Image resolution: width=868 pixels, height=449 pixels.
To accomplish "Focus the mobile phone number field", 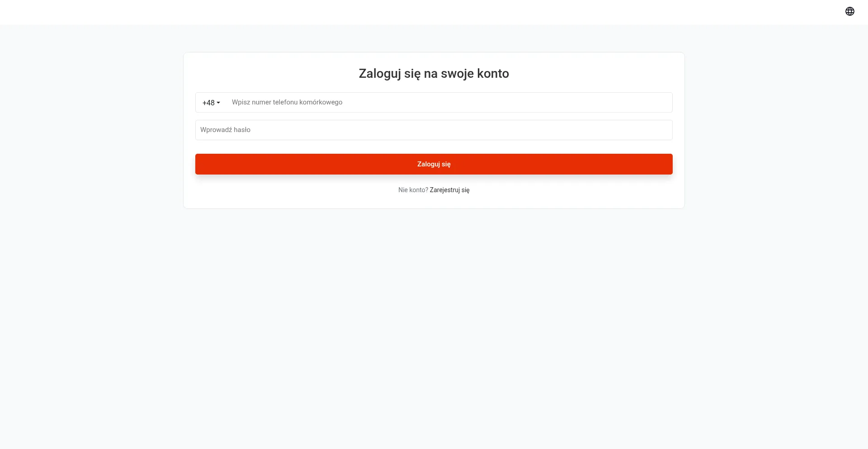I will 448,103.
